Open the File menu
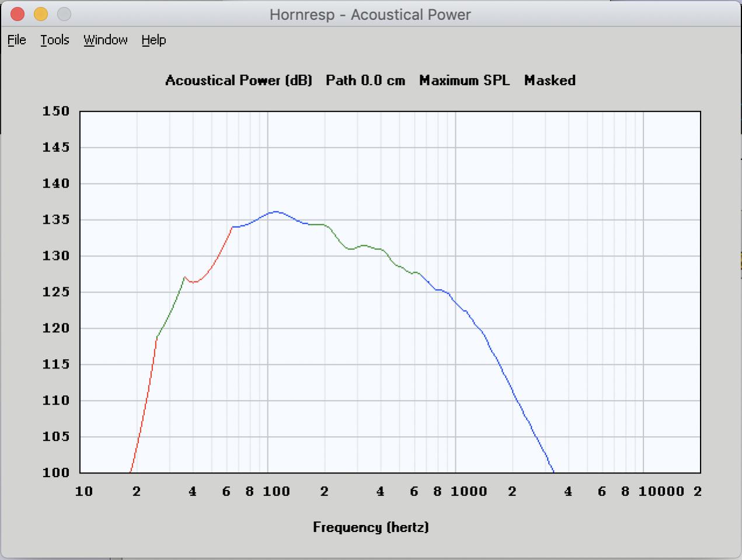This screenshot has width=742, height=560. (17, 40)
